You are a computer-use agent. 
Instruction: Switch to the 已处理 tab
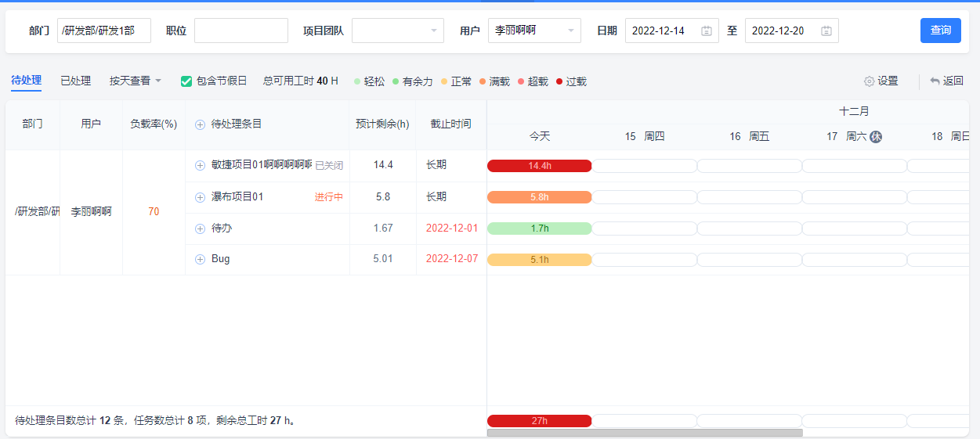pos(76,81)
